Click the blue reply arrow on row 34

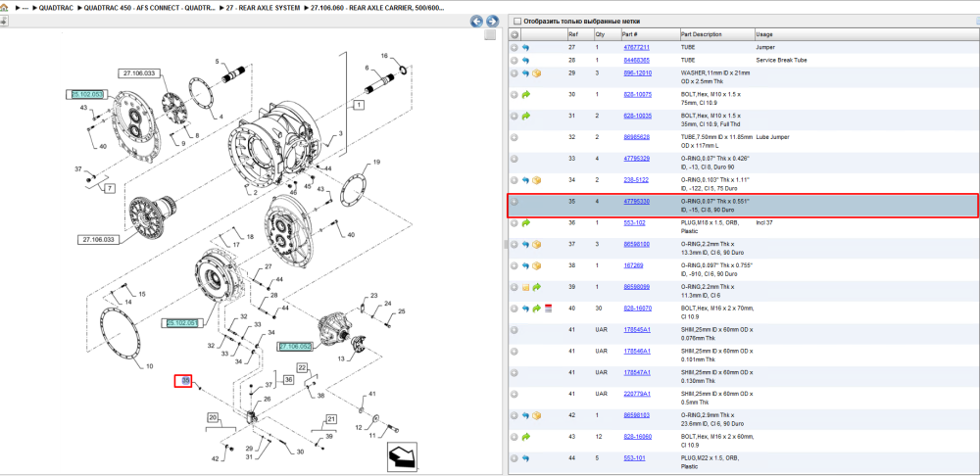click(525, 180)
